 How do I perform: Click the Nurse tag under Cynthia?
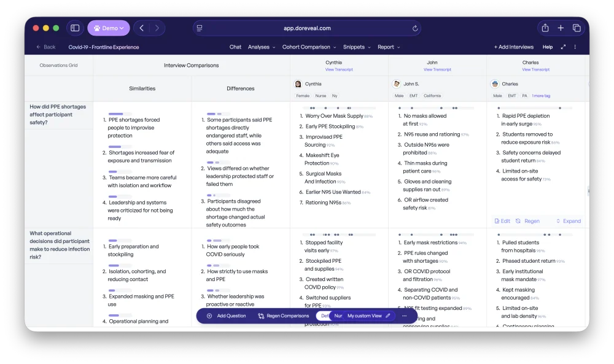(321, 96)
